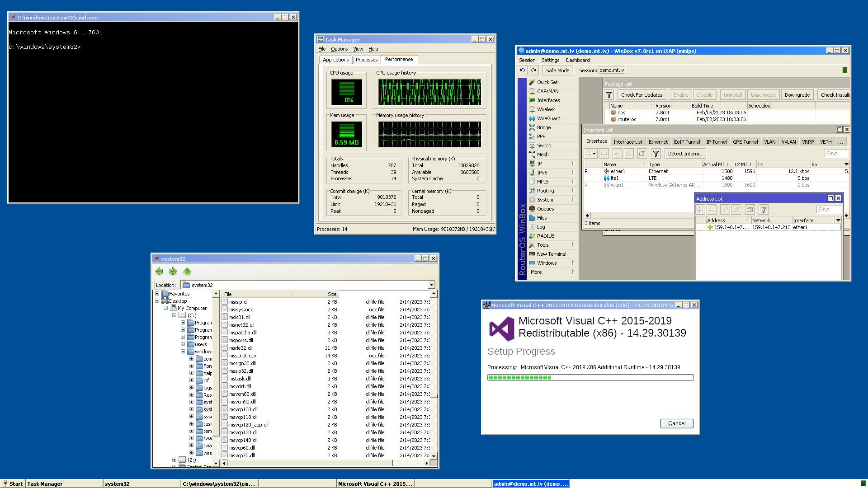Open the WireGuard sidebar item
Image resolution: width=868 pixels, height=488 pixels.
pos(548,118)
